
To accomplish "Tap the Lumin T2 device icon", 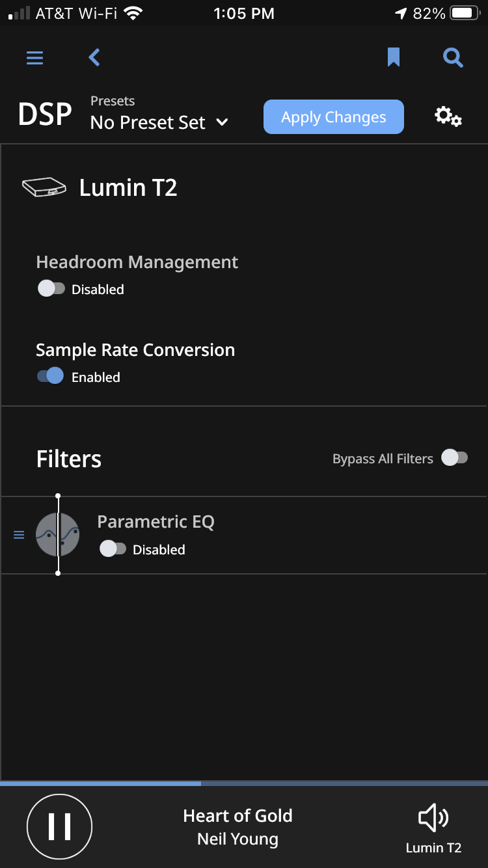I will tap(44, 187).
